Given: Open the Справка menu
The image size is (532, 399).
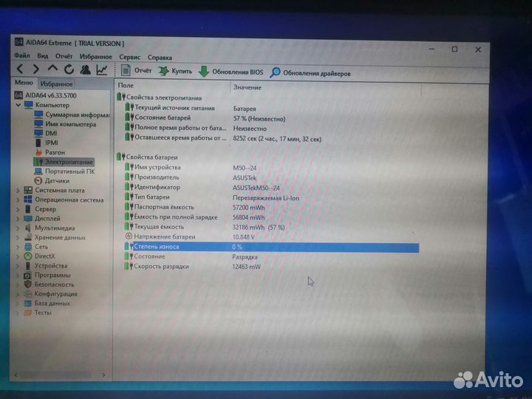Looking at the screenshot, I should click(x=160, y=58).
